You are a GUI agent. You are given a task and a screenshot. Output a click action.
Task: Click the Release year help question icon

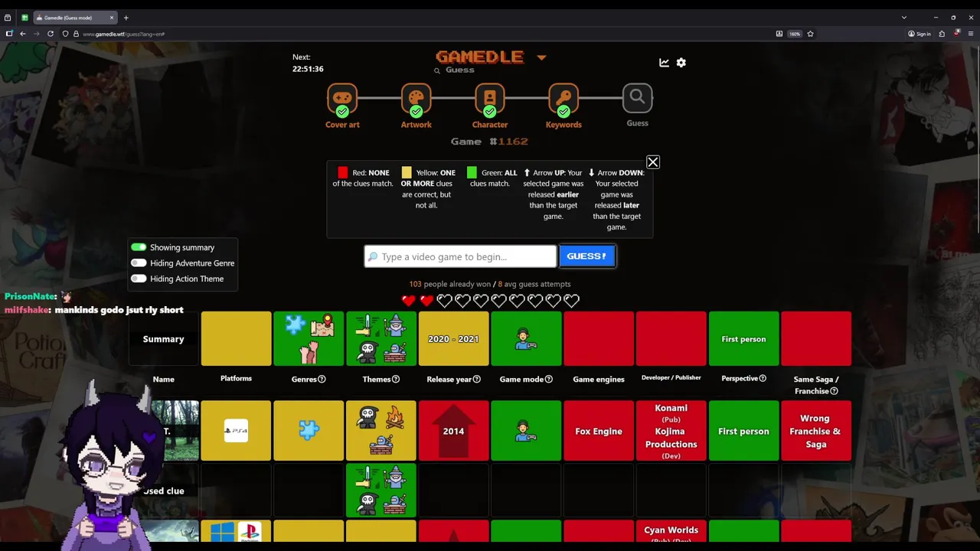pyautogui.click(x=476, y=379)
